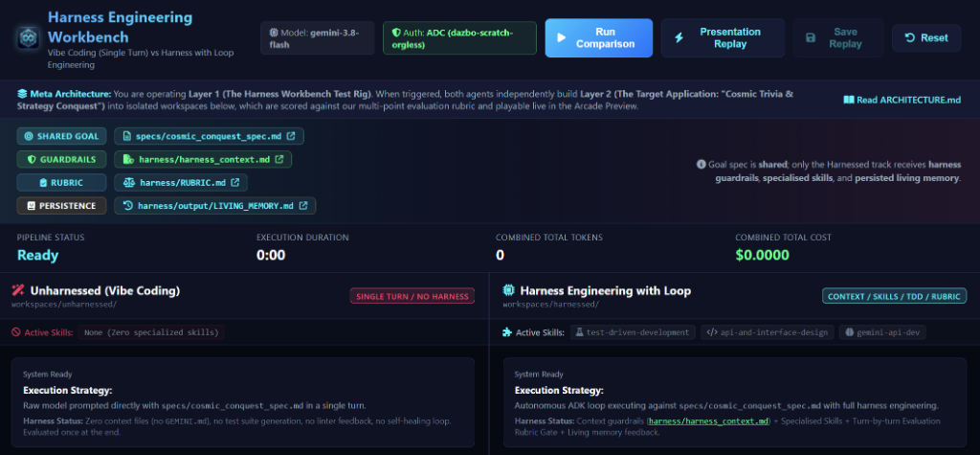Click the Meta Architecture layers icon
Image resolution: width=980 pixels, height=455 pixels.
coord(22,94)
